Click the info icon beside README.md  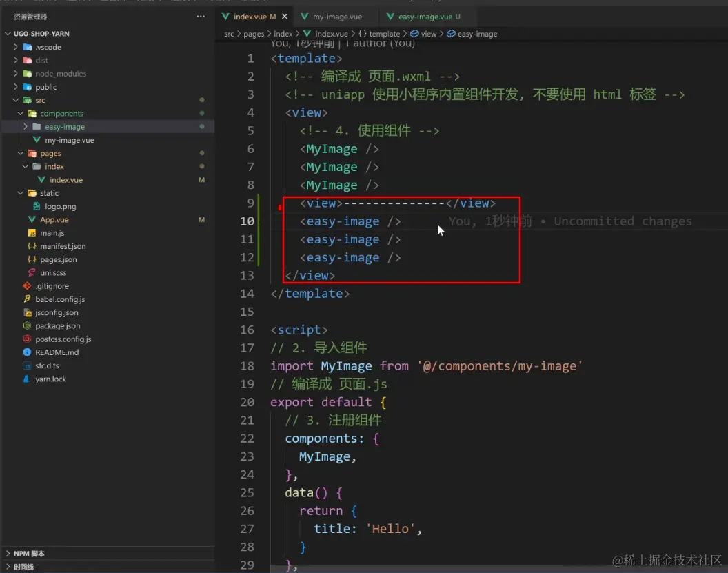click(x=27, y=352)
